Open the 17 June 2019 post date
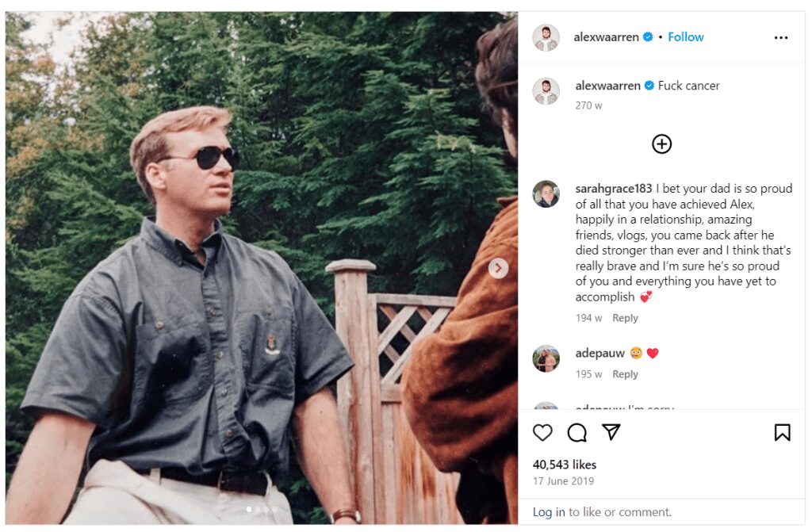 point(564,480)
